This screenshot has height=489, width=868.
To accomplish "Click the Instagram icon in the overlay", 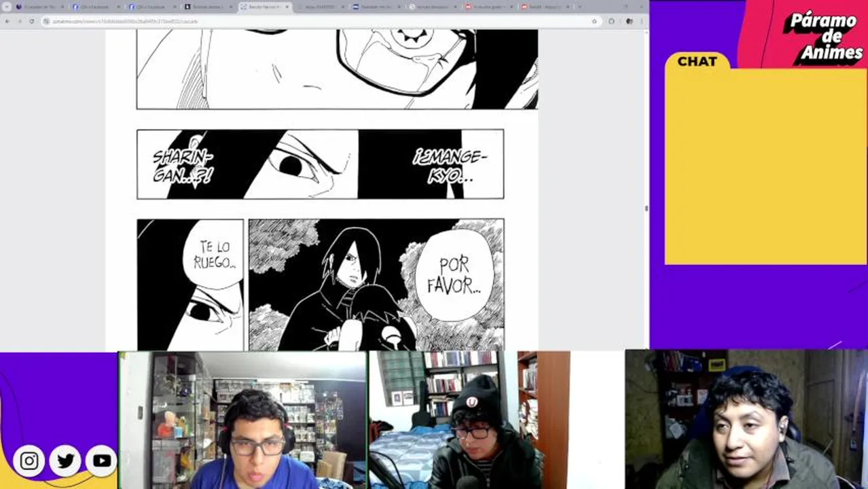I will (x=29, y=461).
